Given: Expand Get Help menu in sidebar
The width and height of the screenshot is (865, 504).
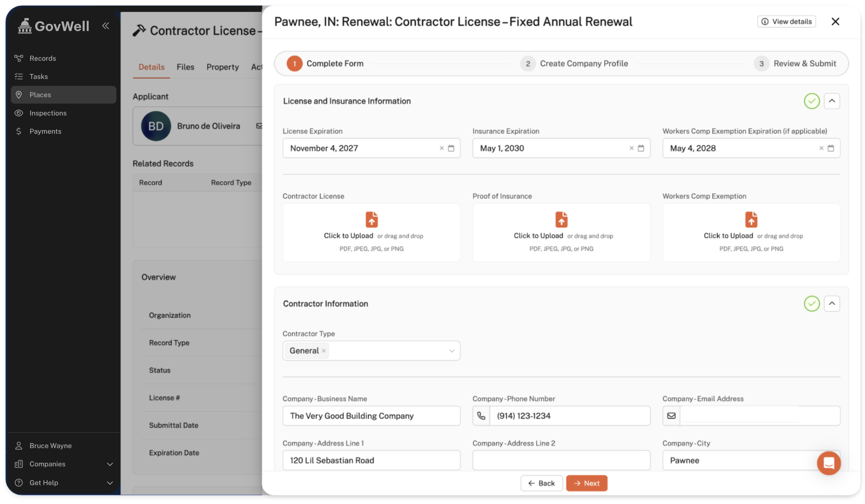Looking at the screenshot, I should (x=110, y=483).
